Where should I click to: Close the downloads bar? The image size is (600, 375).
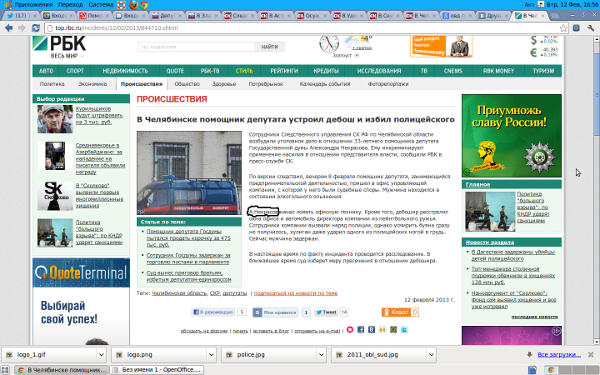tap(590, 354)
